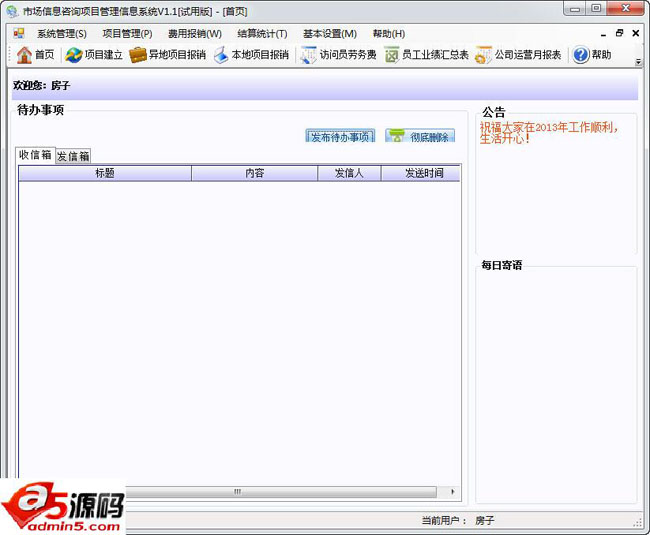Image resolution: width=650 pixels, height=535 pixels.
Task: Click the 帮助 question mark icon
Action: [x=581, y=55]
